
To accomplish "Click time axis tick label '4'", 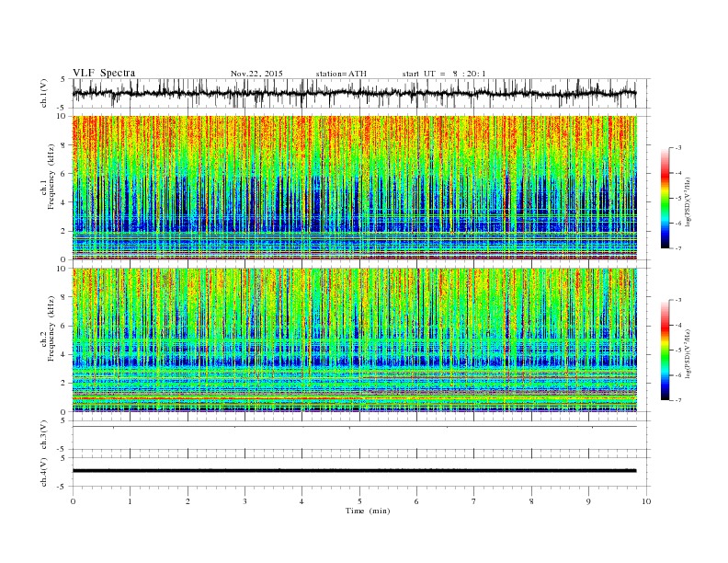I will pos(301,501).
